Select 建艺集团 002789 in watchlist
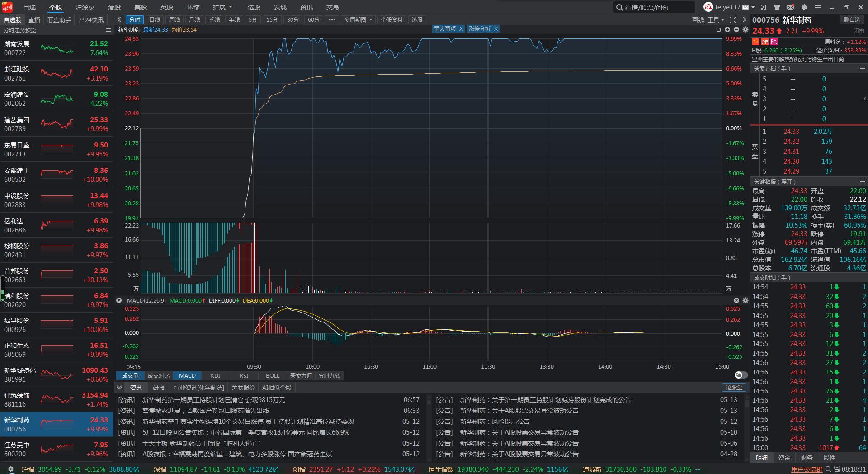868x474 pixels. (x=57, y=124)
